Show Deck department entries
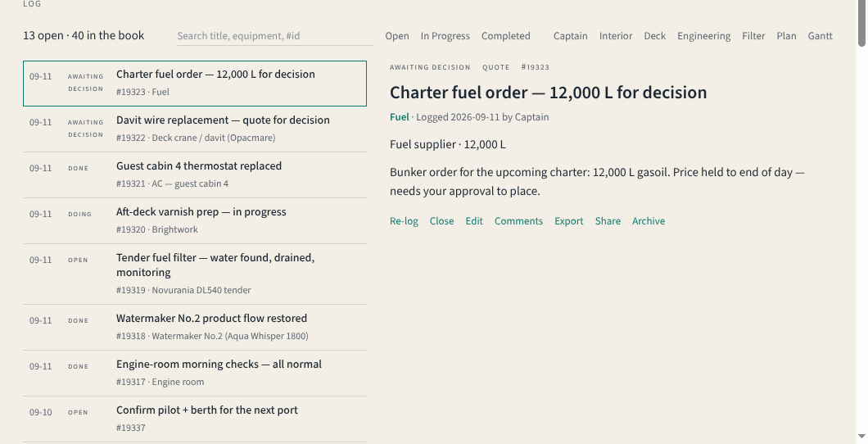The image size is (868, 444). pyautogui.click(x=654, y=36)
